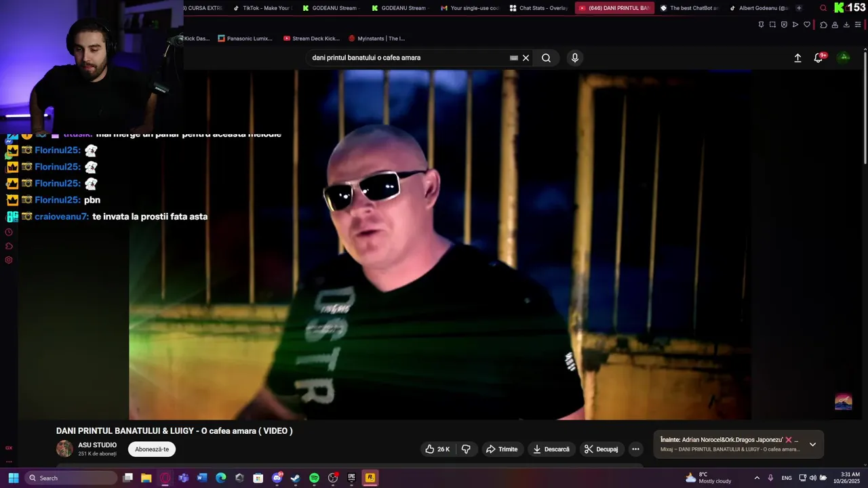Share the video using Trimite
Image resolution: width=868 pixels, height=488 pixels.
(x=501, y=449)
